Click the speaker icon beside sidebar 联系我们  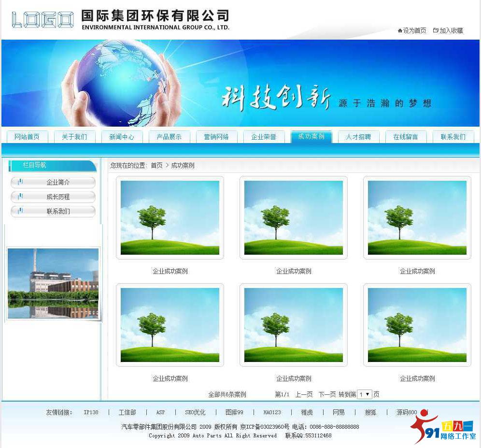coord(20,211)
